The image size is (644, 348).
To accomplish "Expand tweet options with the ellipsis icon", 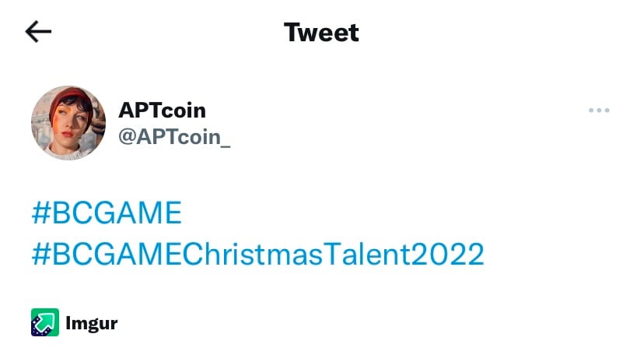I will [599, 111].
